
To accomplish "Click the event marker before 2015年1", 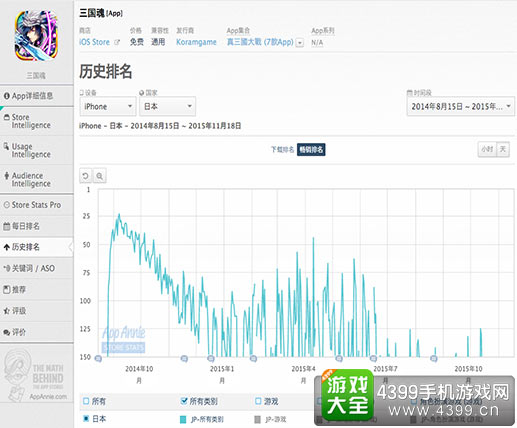I will tap(184, 359).
